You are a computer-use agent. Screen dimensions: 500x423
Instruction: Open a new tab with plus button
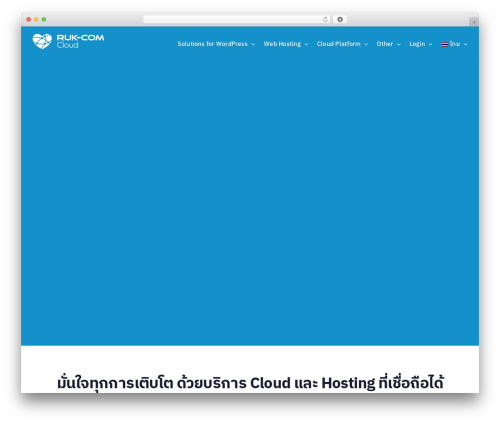point(474,22)
